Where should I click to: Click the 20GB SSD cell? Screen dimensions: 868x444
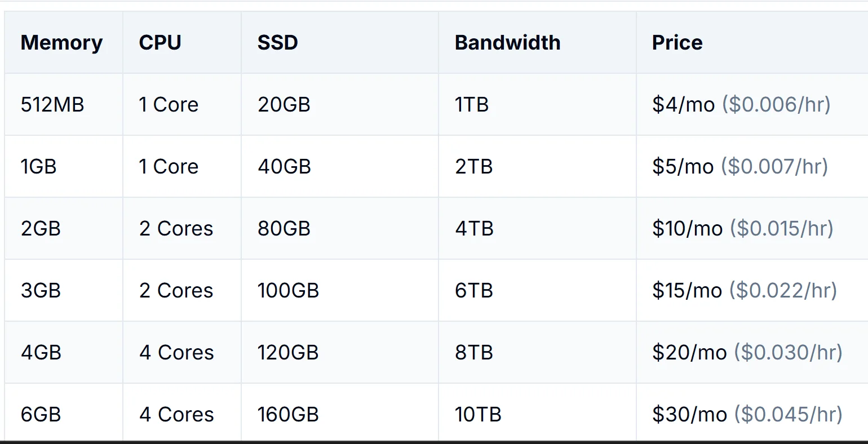pyautogui.click(x=284, y=105)
